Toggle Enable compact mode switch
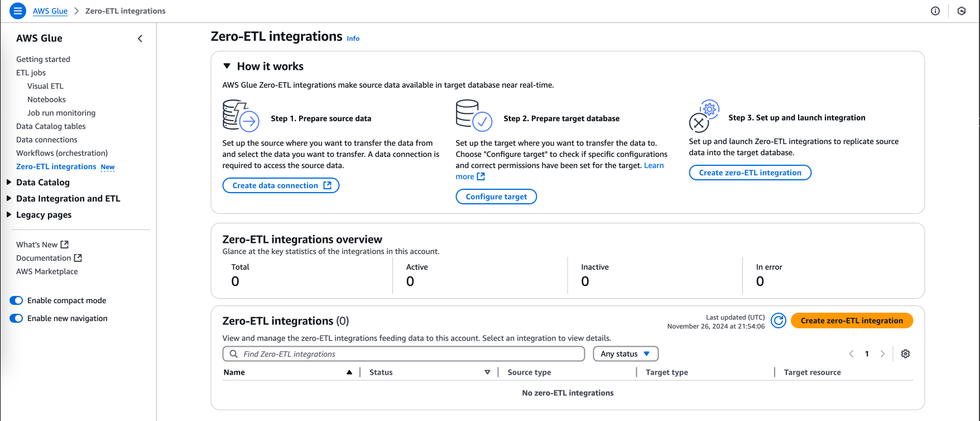 tap(16, 300)
